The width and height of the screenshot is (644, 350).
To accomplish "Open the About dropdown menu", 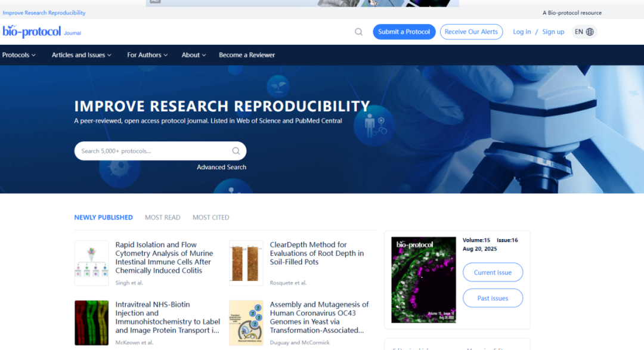I will click(194, 55).
